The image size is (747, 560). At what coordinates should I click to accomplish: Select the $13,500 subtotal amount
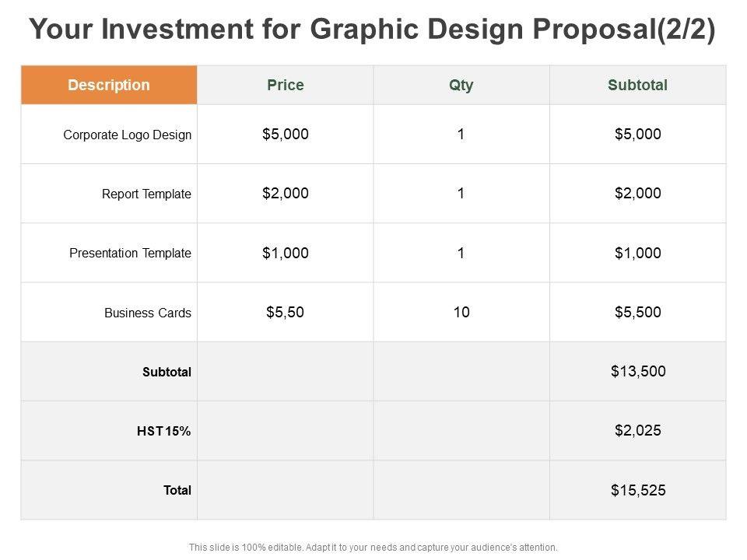pyautogui.click(x=638, y=371)
